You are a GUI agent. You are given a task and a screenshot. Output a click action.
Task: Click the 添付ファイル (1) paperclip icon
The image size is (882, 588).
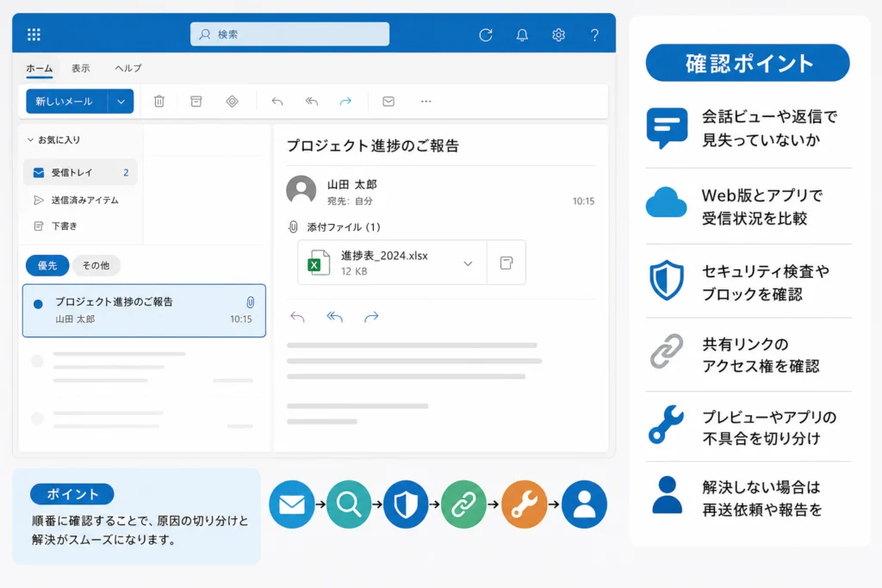293,227
